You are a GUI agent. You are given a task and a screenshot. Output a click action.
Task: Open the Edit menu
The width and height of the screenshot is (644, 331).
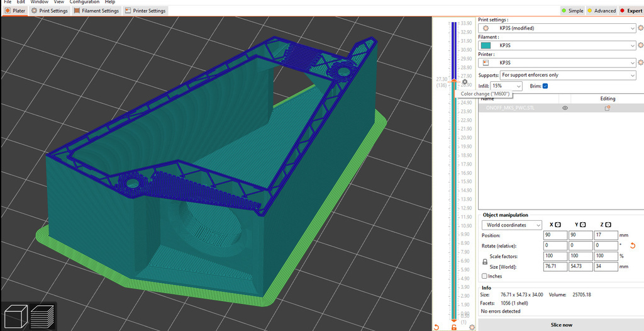pyautogui.click(x=21, y=2)
